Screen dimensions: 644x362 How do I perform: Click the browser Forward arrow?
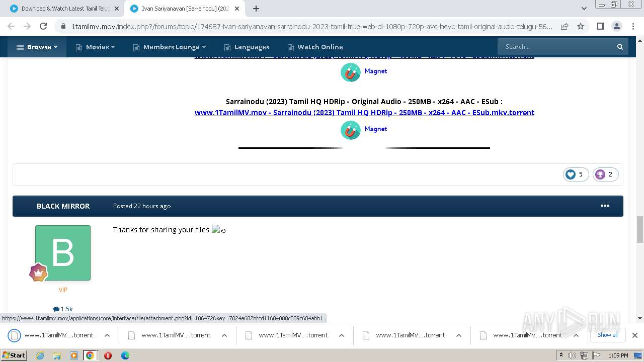point(27,26)
